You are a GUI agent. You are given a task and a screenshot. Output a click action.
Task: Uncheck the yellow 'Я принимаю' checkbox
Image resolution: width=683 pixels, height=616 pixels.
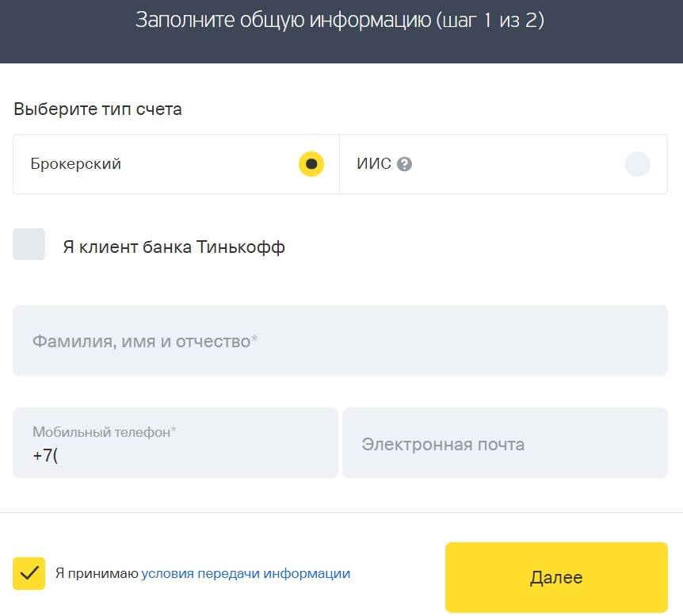point(29,573)
